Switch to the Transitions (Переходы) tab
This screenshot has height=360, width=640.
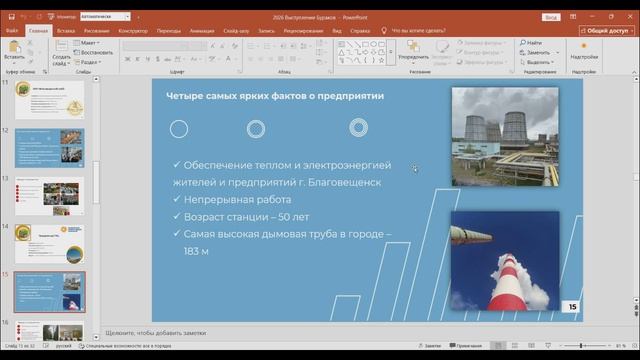169,31
